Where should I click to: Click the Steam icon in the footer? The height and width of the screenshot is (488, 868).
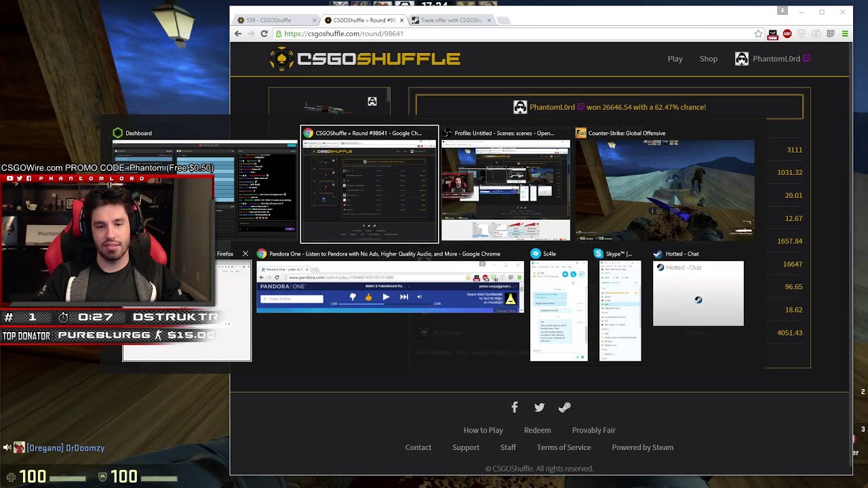tap(564, 407)
